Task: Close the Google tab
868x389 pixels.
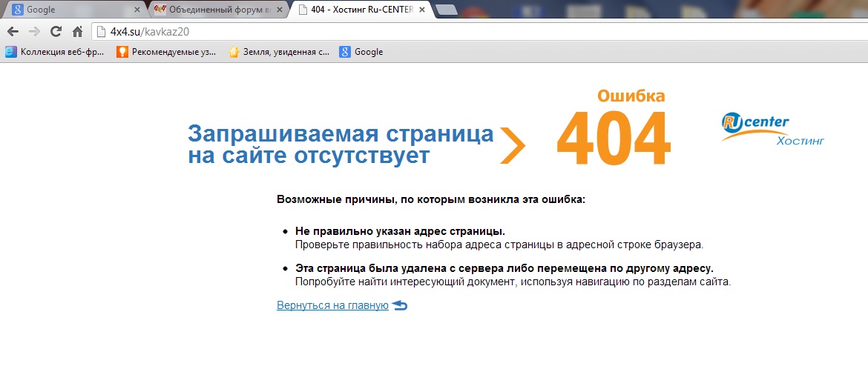Action: pos(137,10)
